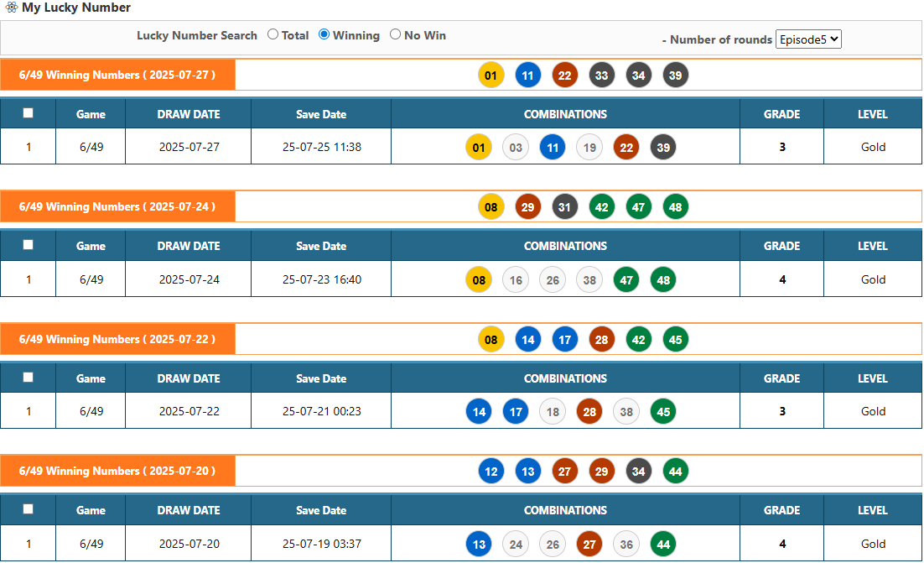The image size is (924, 563).
Task: Check the header checkbox in the 2025-07-20 table
Action: click(x=29, y=509)
